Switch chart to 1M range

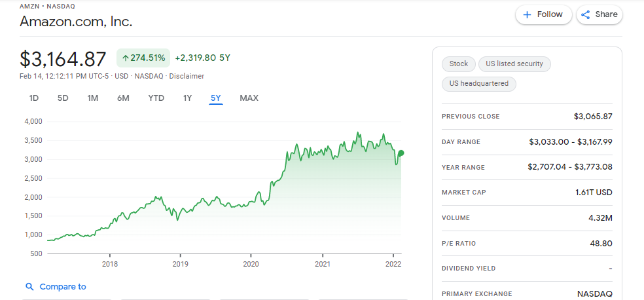coord(93,98)
